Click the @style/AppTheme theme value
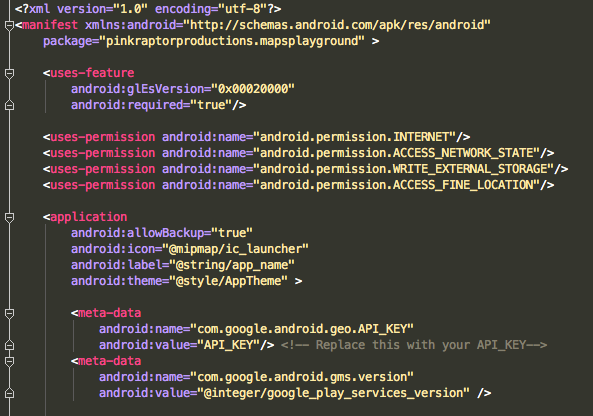 coord(228,281)
